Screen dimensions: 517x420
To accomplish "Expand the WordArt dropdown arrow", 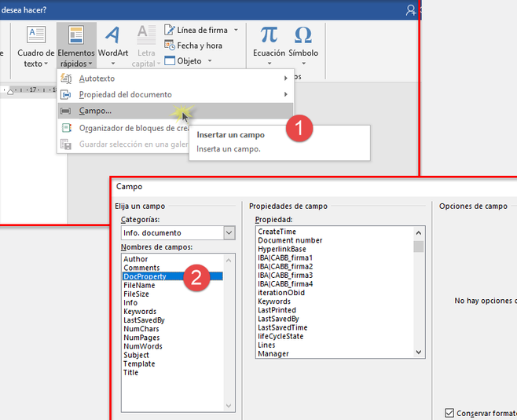I will coord(113,64).
